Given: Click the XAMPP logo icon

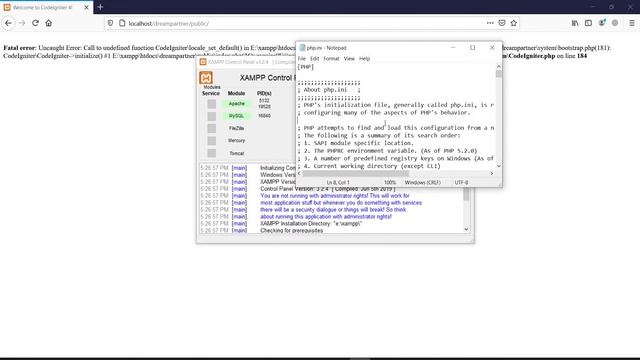Looking at the screenshot, I should pyautogui.click(x=206, y=78).
